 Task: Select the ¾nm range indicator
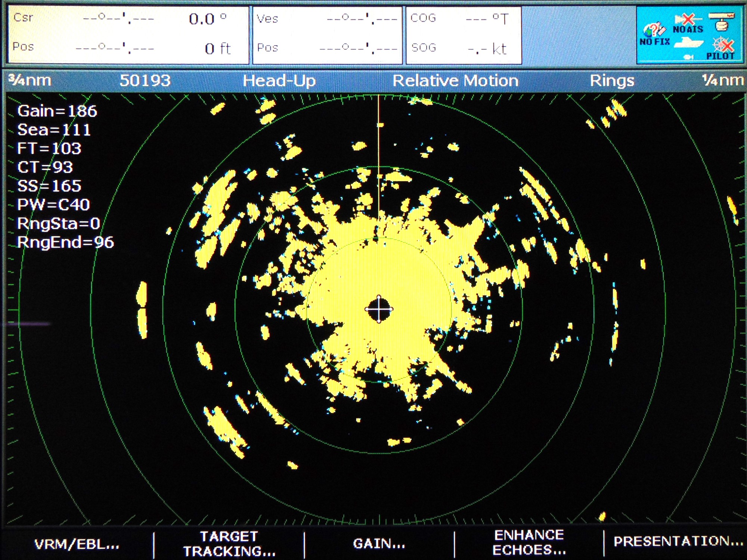tap(30, 80)
